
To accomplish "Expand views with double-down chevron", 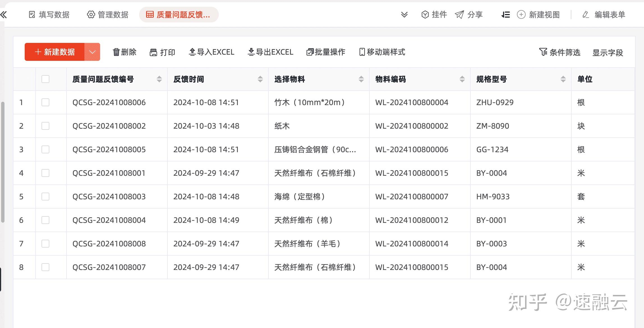I will click(x=404, y=15).
